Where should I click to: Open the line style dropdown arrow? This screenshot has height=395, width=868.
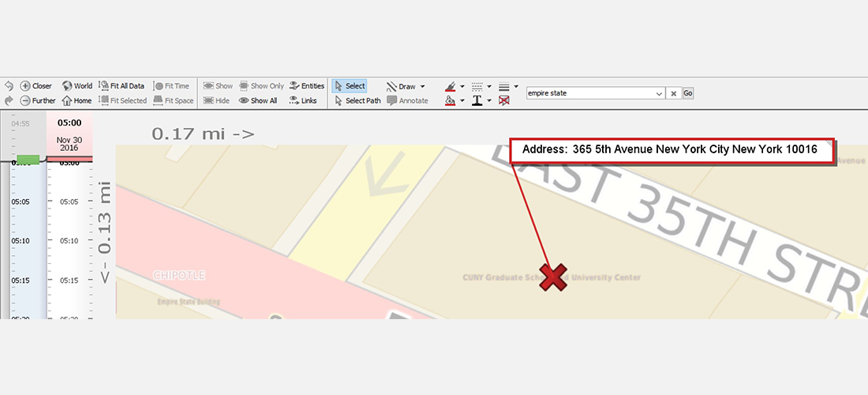click(x=489, y=86)
